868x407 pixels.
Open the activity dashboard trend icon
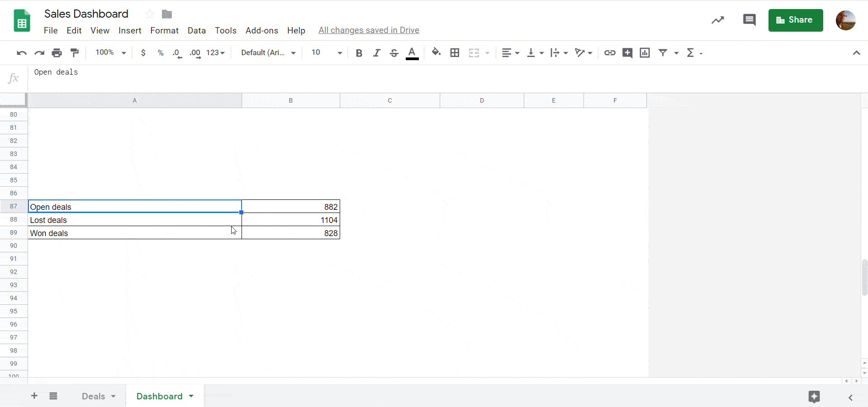pos(718,20)
